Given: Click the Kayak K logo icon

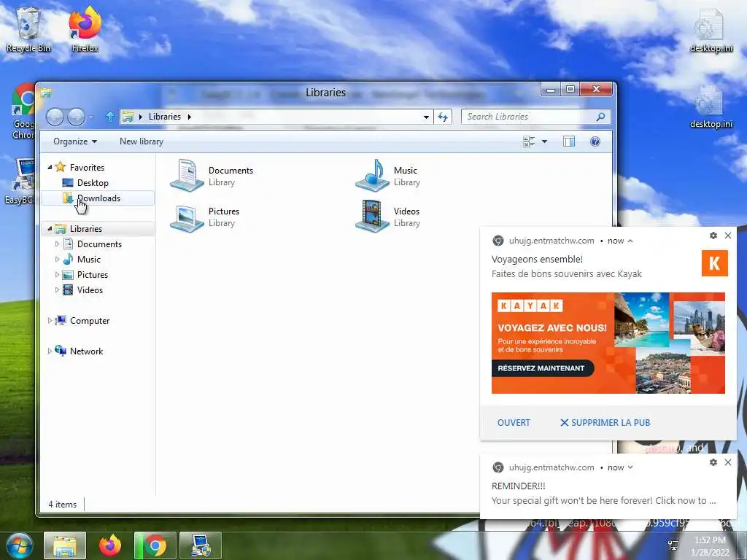Looking at the screenshot, I should [x=715, y=263].
